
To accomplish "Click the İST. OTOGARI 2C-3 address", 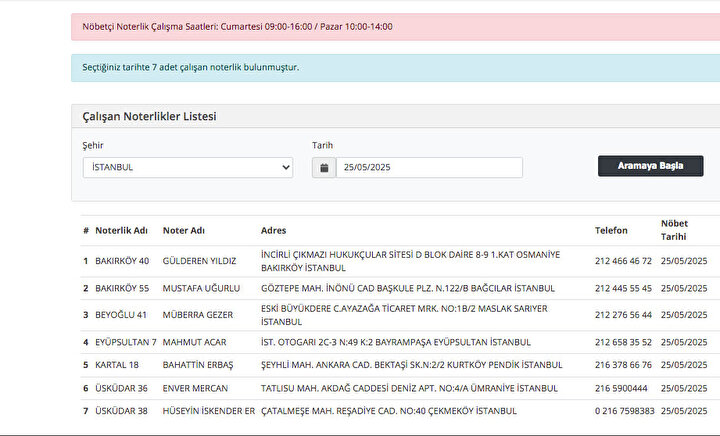I will [x=395, y=342].
